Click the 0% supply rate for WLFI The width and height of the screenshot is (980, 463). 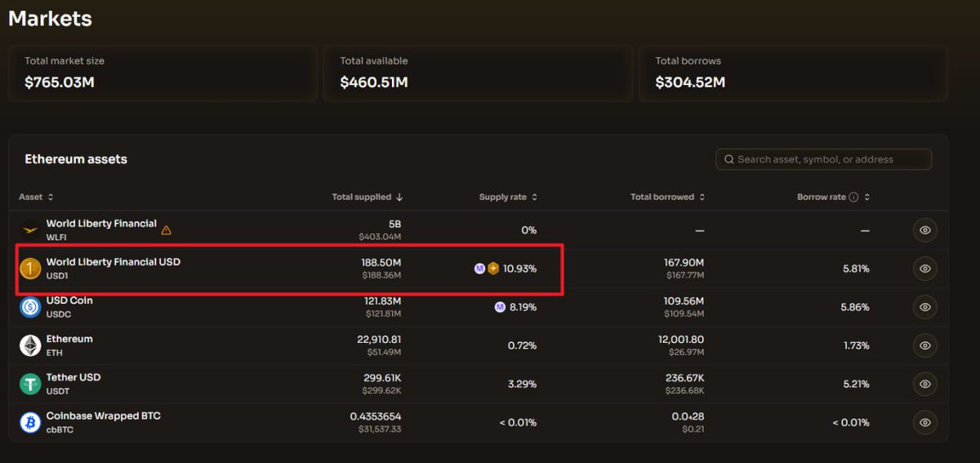529,230
